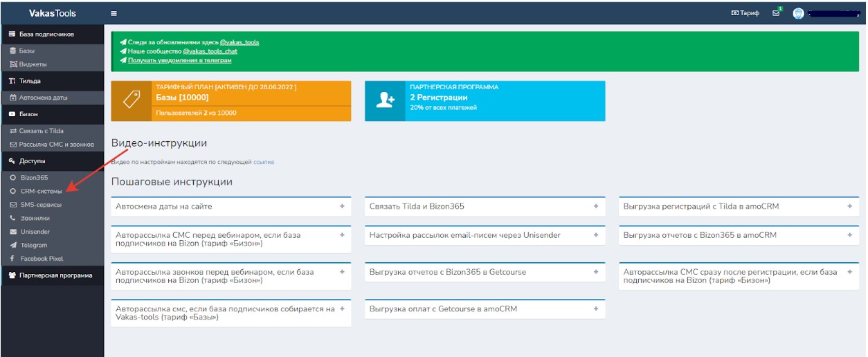
Task: Open the Партнерская программа sidebar section
Action: pos(55,275)
